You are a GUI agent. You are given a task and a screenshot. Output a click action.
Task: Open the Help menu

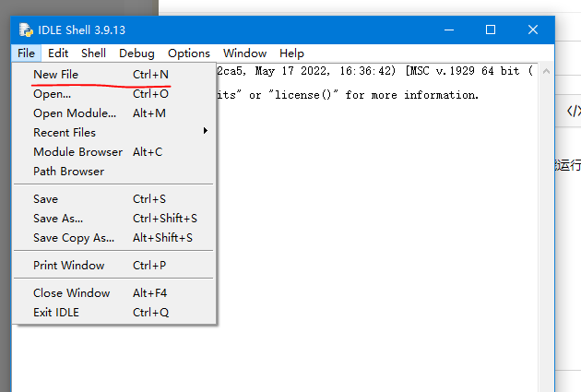291,53
